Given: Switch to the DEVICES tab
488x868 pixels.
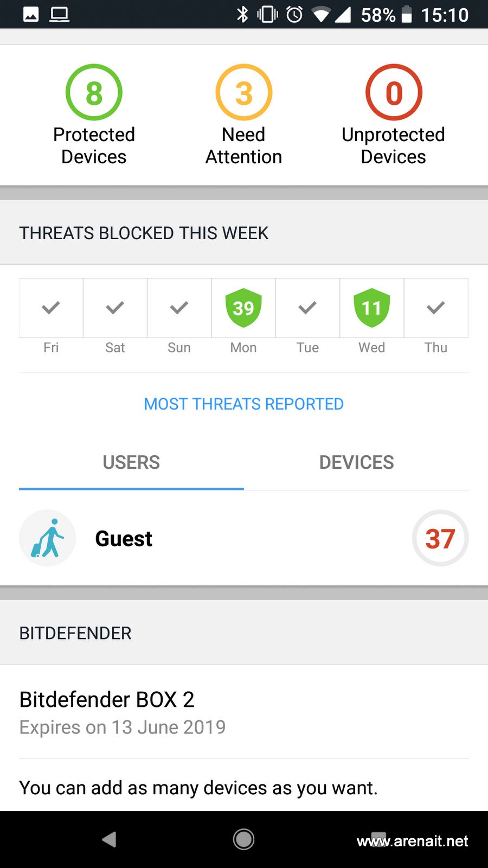Looking at the screenshot, I should pos(356,463).
